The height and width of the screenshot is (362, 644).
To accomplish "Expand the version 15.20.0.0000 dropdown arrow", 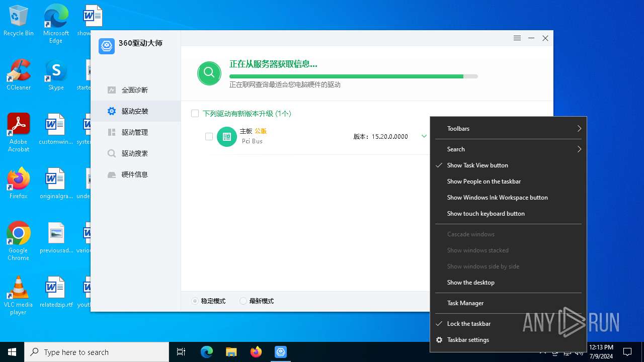I will pyautogui.click(x=424, y=136).
